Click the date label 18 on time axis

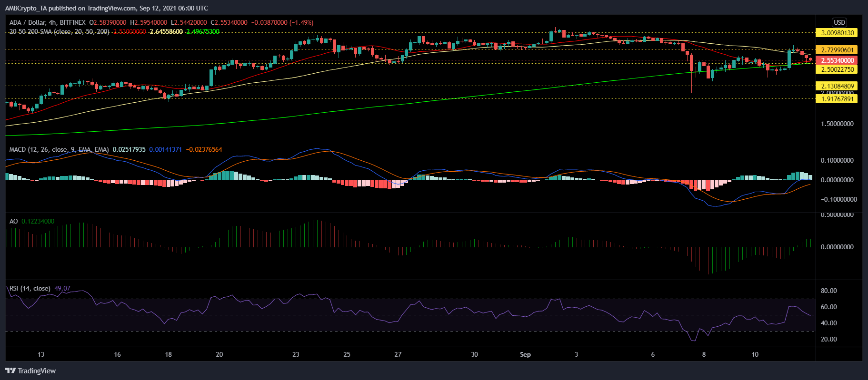pos(169,354)
